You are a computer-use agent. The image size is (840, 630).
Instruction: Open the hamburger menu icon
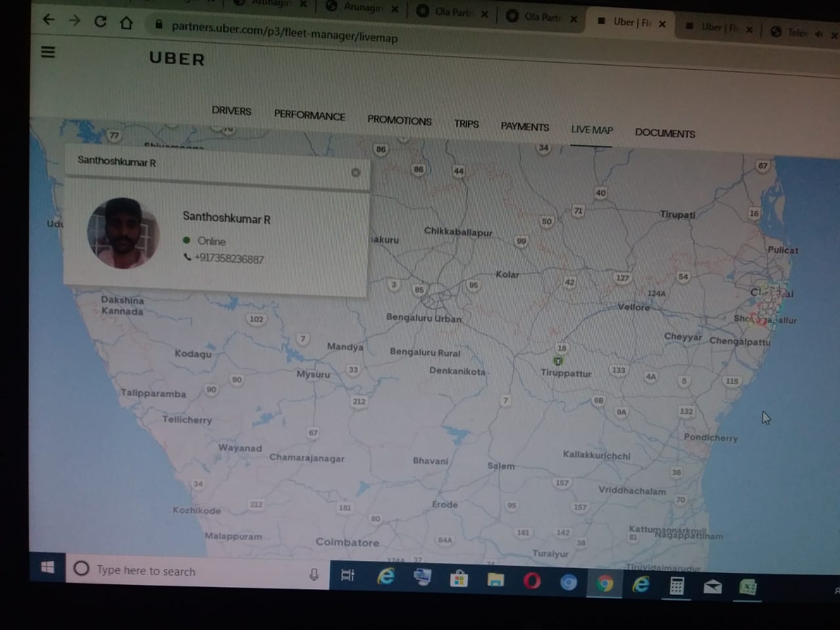pyautogui.click(x=48, y=51)
